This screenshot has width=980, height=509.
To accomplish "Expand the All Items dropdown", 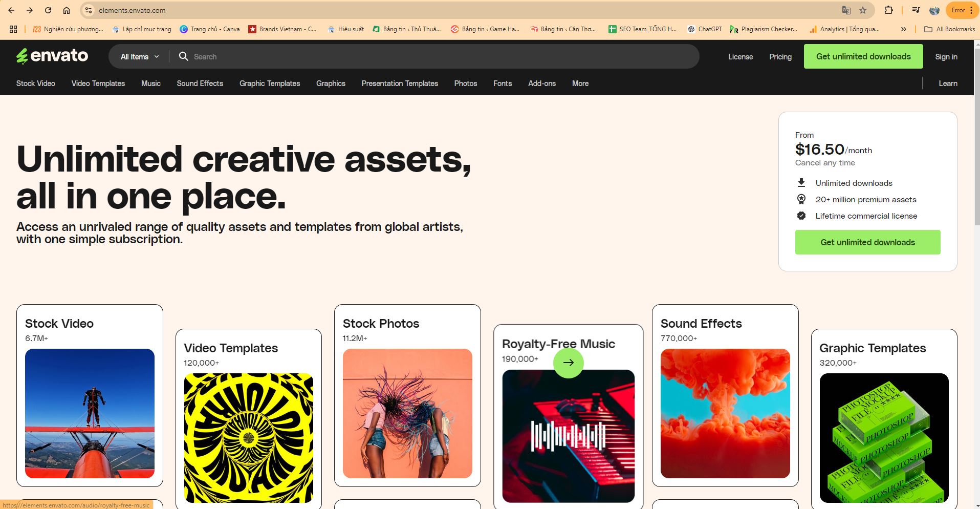I will click(140, 57).
